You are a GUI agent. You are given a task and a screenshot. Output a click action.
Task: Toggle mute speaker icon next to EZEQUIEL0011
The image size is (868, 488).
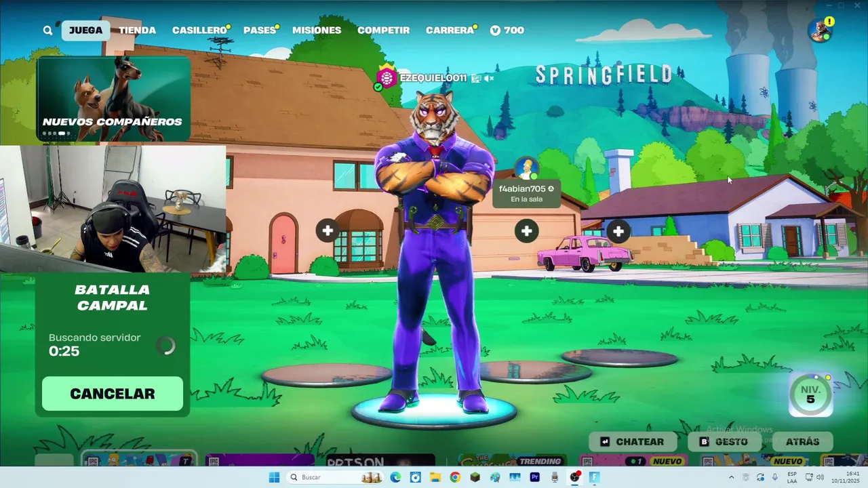point(489,78)
